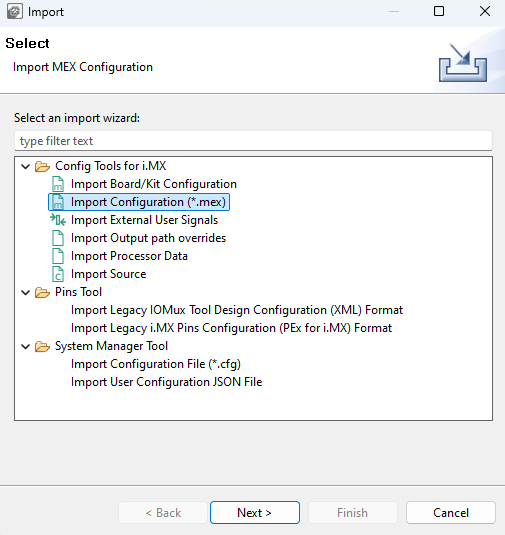Click the Pins Tool folder icon
Screen dimensions: 505x535
(42, 292)
